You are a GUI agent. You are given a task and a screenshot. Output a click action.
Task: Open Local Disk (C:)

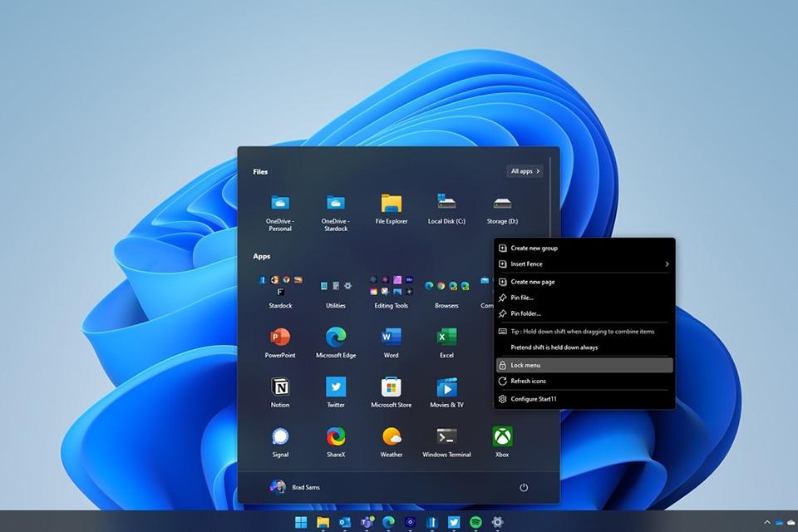(x=446, y=209)
